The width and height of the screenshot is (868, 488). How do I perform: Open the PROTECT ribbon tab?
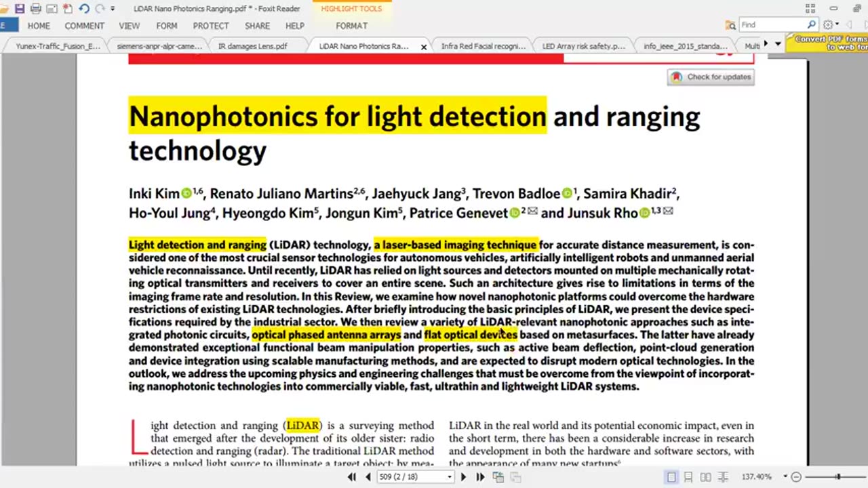[x=211, y=26]
